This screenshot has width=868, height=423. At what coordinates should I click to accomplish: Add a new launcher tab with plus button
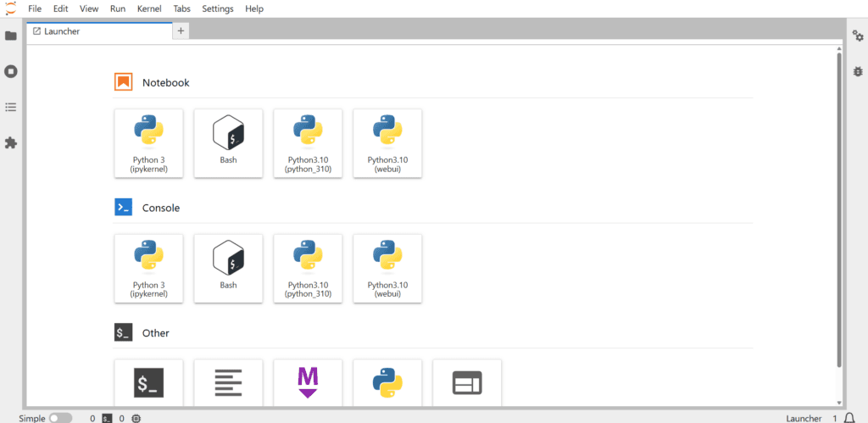(x=181, y=31)
